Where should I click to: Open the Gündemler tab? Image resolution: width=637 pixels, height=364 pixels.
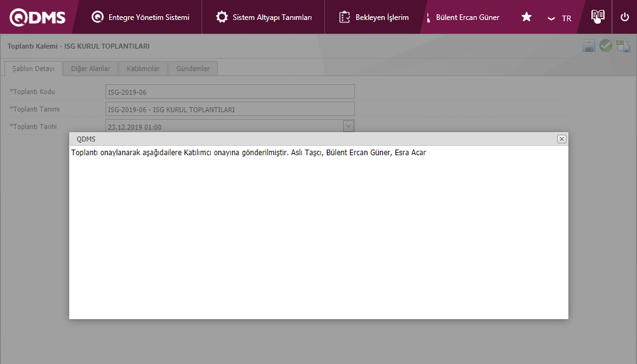click(193, 69)
